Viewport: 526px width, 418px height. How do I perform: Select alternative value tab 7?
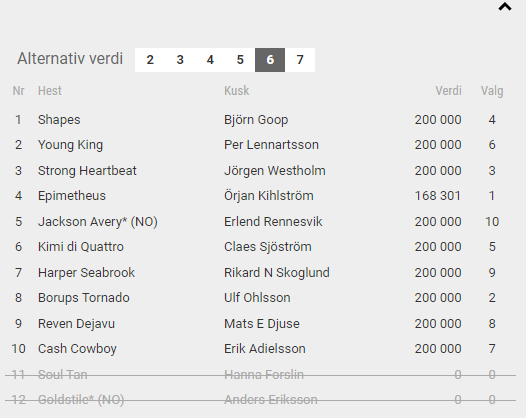pos(300,60)
